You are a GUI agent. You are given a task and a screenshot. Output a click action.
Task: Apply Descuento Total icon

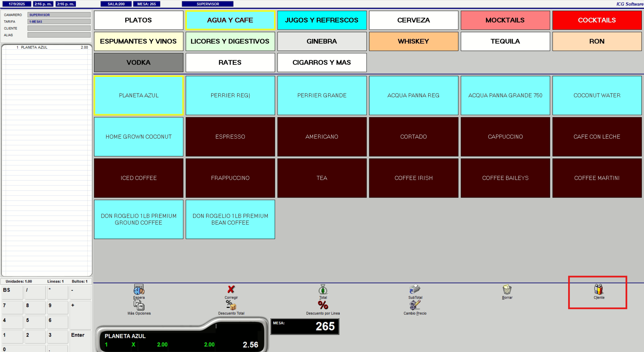click(231, 306)
